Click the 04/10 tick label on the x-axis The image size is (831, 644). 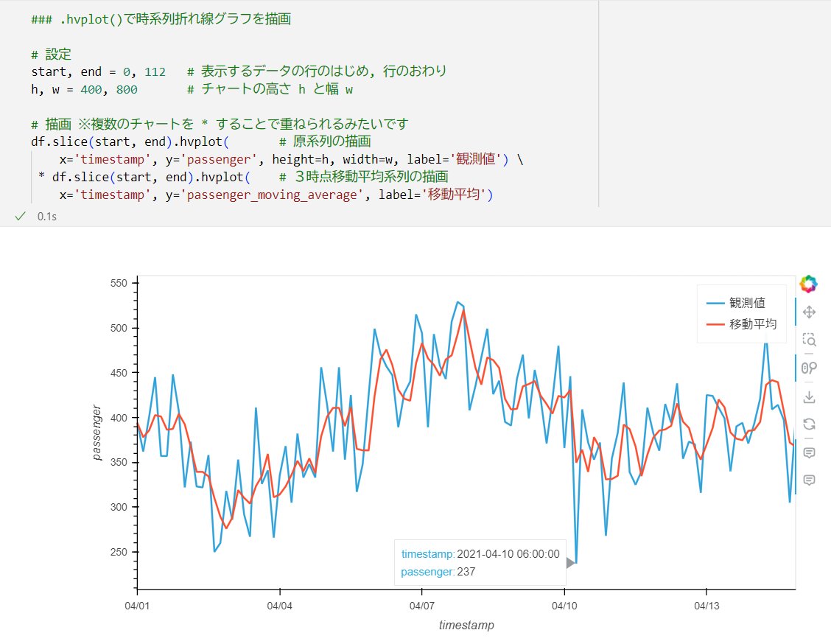click(565, 606)
